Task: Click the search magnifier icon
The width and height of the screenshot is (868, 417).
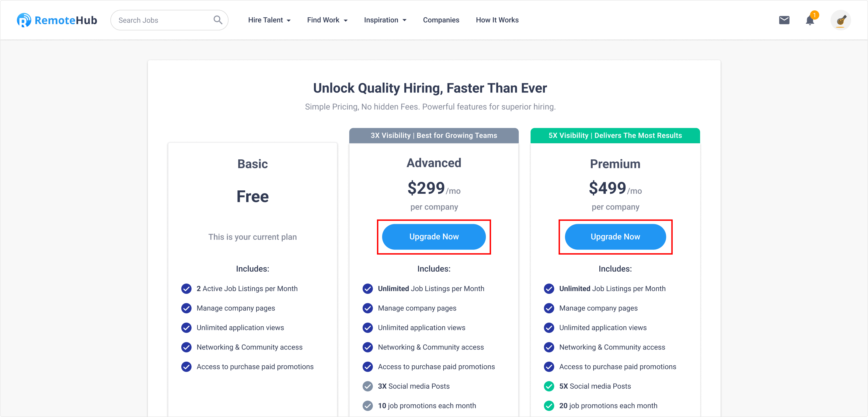Action: tap(218, 20)
